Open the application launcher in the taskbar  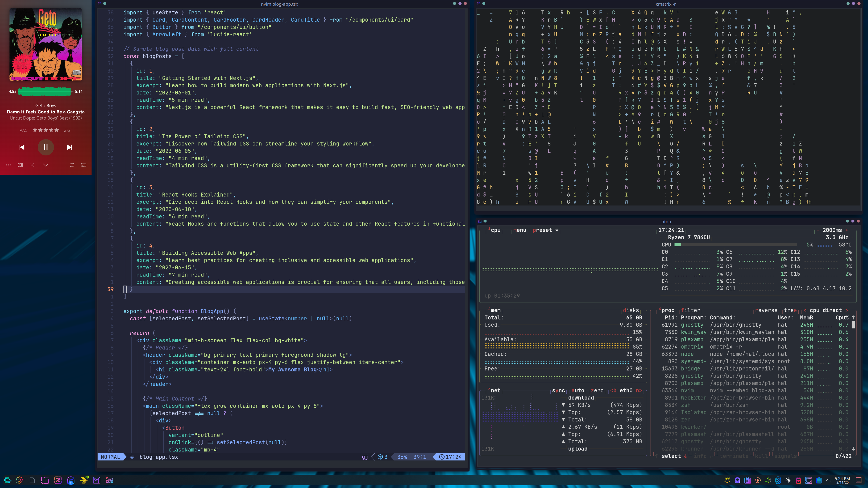(x=7, y=480)
